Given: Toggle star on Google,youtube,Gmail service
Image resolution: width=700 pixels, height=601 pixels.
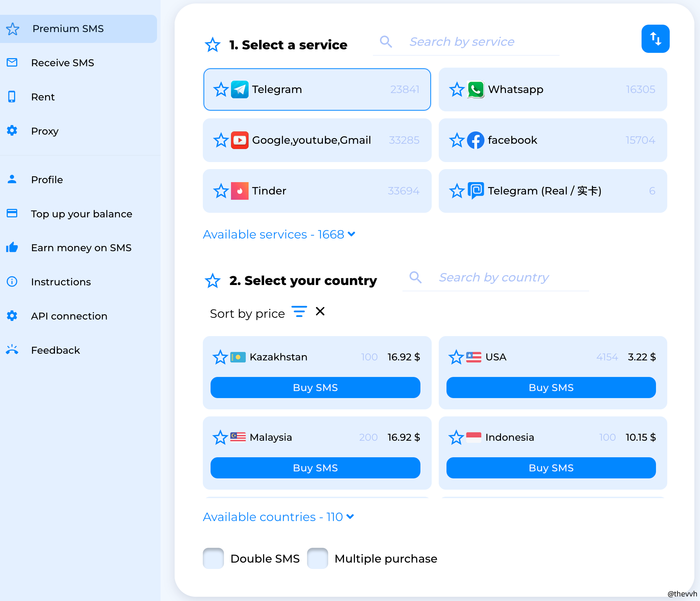Looking at the screenshot, I should click(x=221, y=140).
